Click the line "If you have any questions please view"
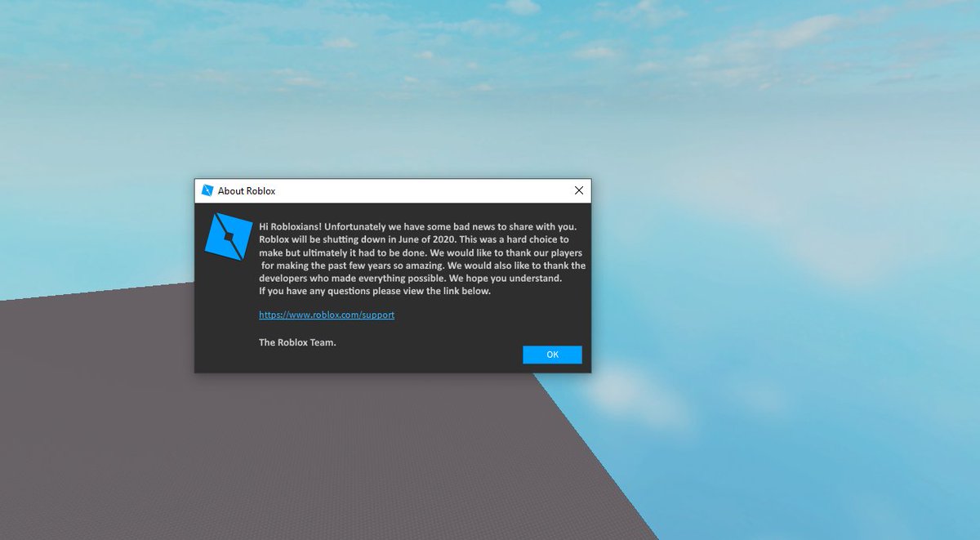 375,291
